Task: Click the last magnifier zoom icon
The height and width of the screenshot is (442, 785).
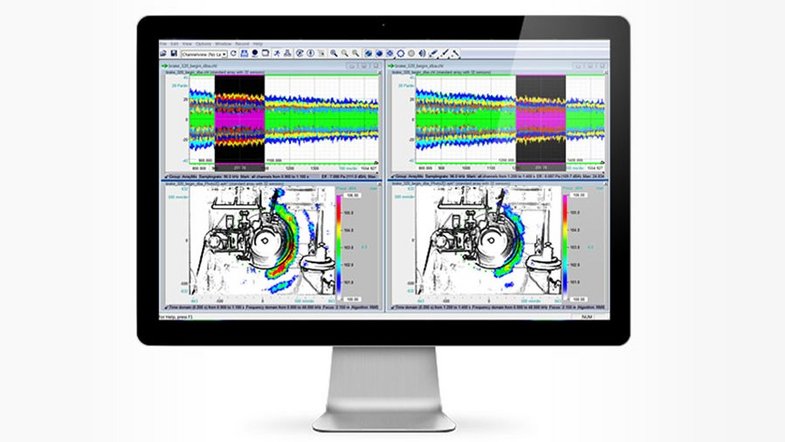Action: 355,53
